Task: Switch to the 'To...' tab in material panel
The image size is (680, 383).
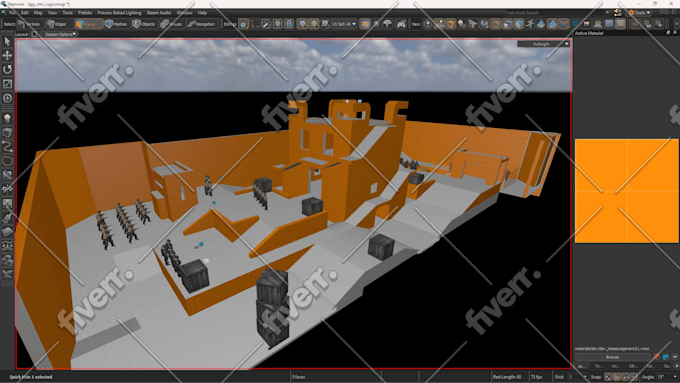Action: pyautogui.click(x=598, y=367)
